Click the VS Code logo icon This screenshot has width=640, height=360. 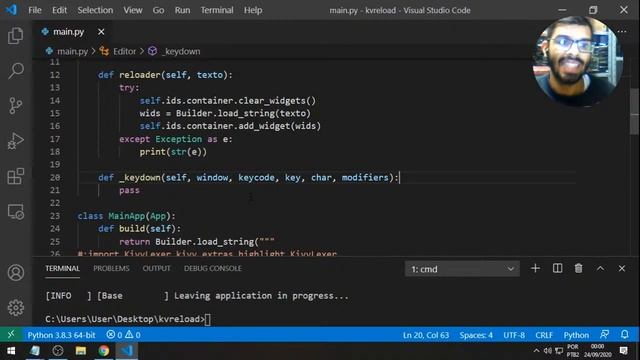(11, 10)
